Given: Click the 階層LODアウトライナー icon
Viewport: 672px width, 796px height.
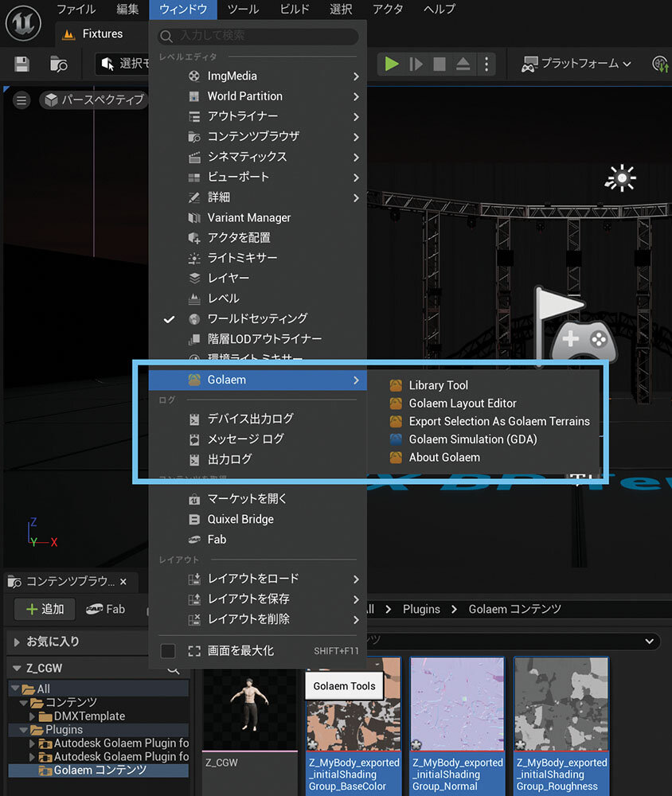Looking at the screenshot, I should 194,339.
